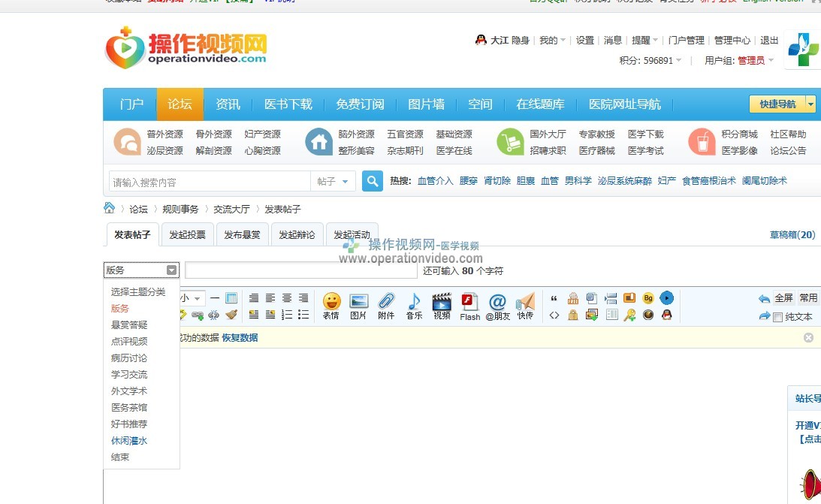The height and width of the screenshot is (504, 821).
Task: Click the 图片 insert image icon
Action: coord(359,302)
